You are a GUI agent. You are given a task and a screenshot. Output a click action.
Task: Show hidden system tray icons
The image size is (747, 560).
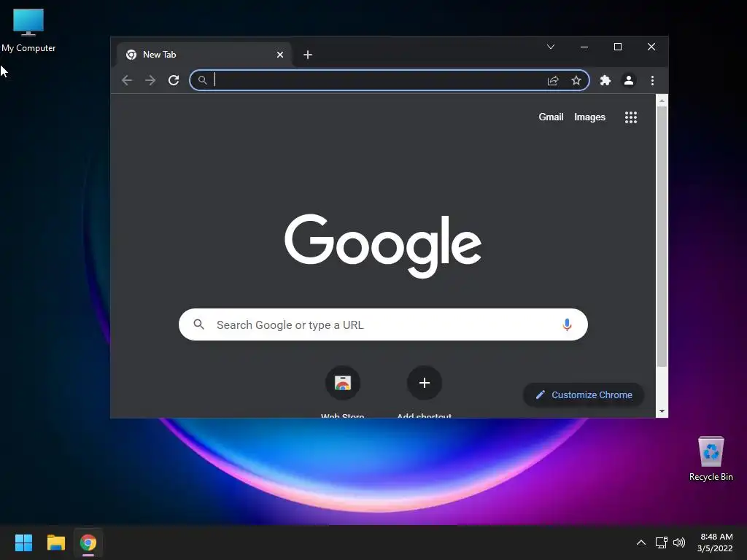641,542
